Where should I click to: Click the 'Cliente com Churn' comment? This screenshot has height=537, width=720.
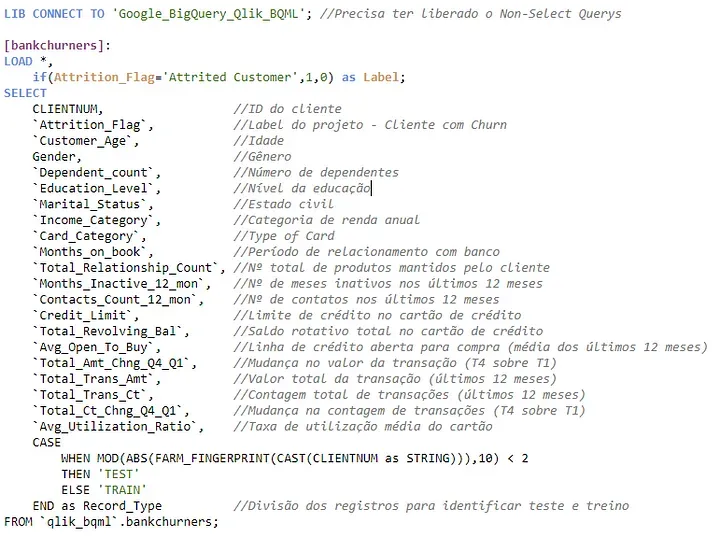click(445, 125)
